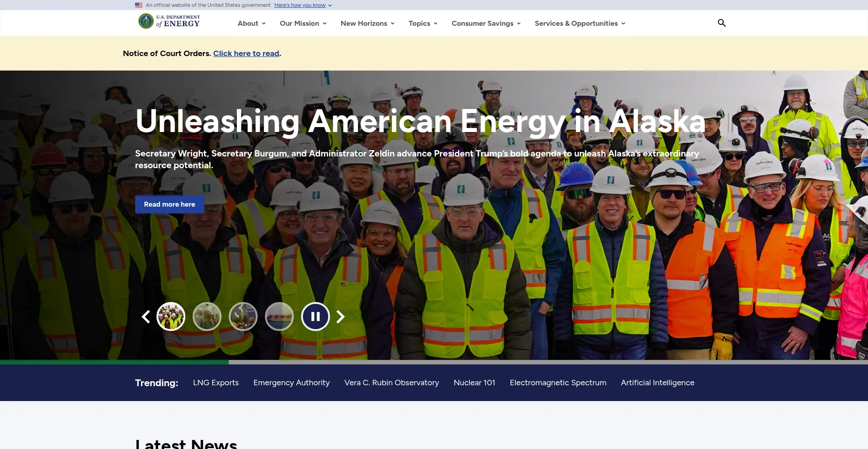Click the Department of Energy logo

[169, 21]
